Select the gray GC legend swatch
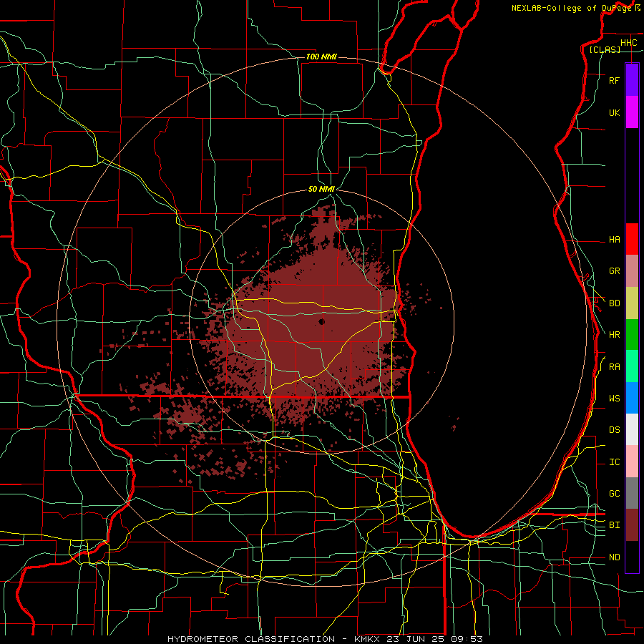The height and width of the screenshot is (644, 644). point(632,493)
